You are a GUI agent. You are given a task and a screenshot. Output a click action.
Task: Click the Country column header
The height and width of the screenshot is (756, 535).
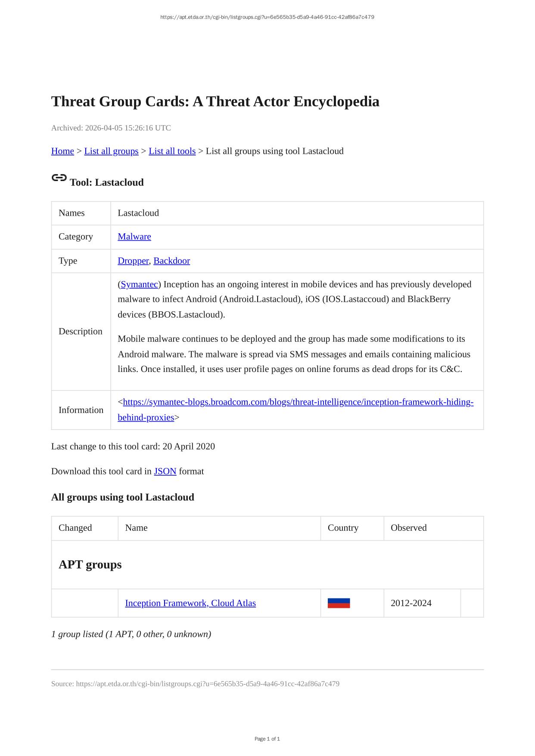pyautogui.click(x=342, y=528)
